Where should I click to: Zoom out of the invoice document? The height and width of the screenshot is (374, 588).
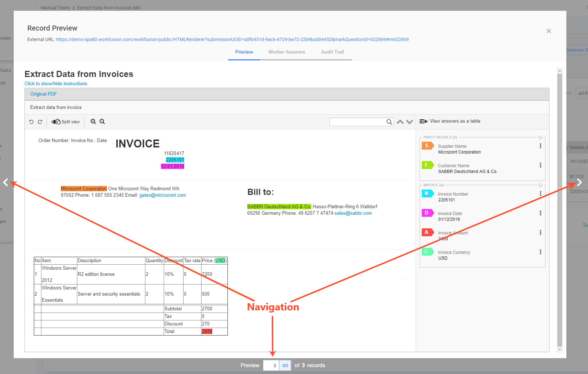click(102, 122)
